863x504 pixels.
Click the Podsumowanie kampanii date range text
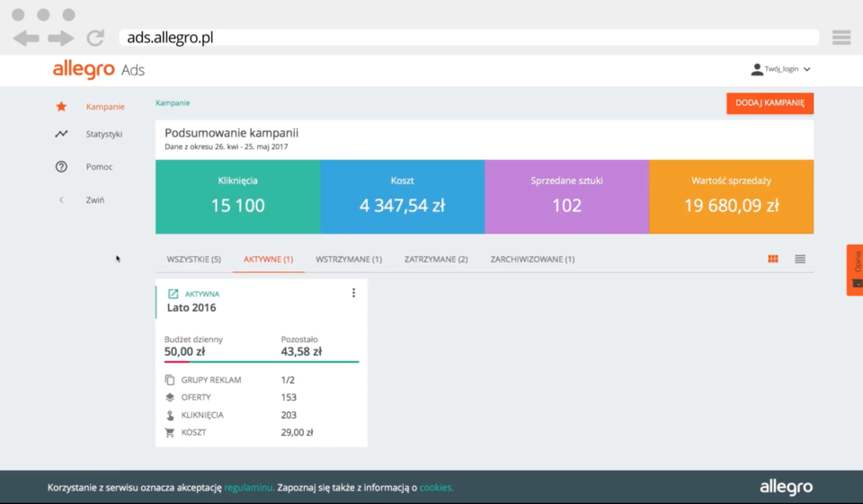click(227, 147)
